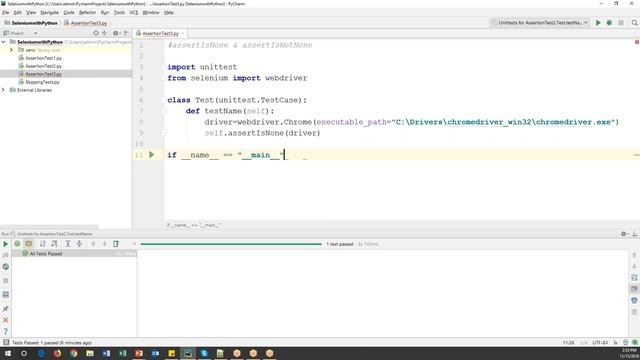Open the run configuration dropdown
This screenshot has width=640, height=360.
pyautogui.click(x=540, y=23)
